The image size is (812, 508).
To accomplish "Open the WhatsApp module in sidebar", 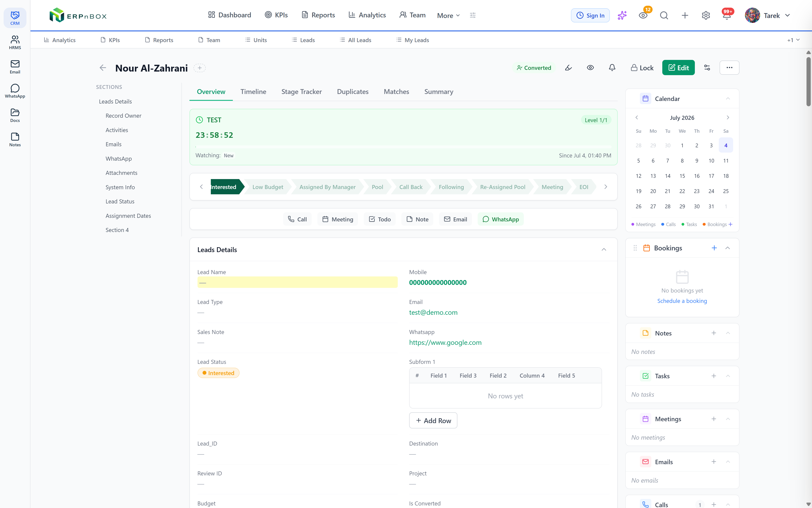I will point(15,91).
